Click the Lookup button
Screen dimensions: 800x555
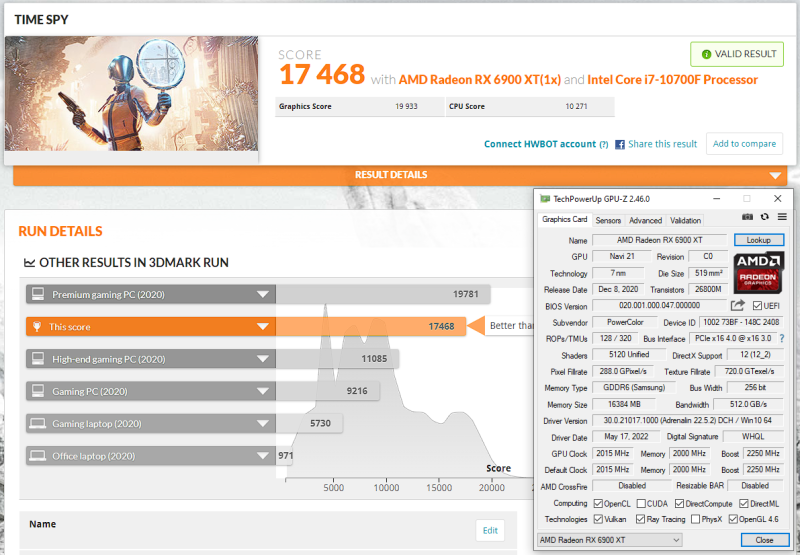[x=759, y=240]
